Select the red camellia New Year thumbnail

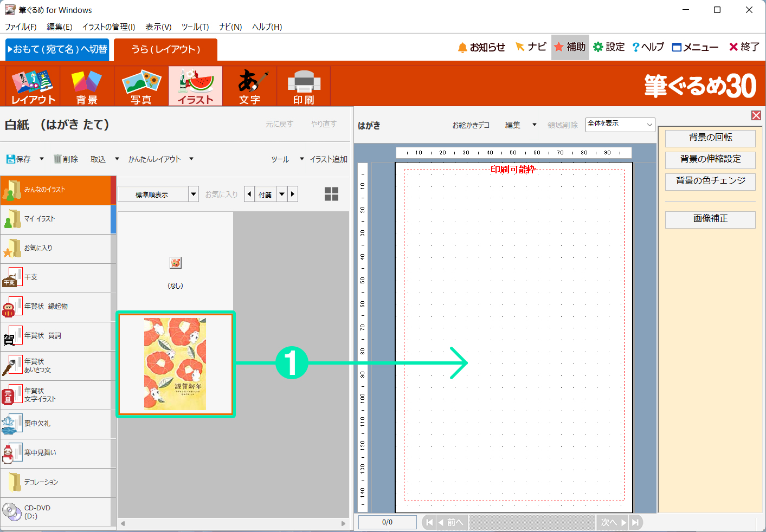pos(175,364)
